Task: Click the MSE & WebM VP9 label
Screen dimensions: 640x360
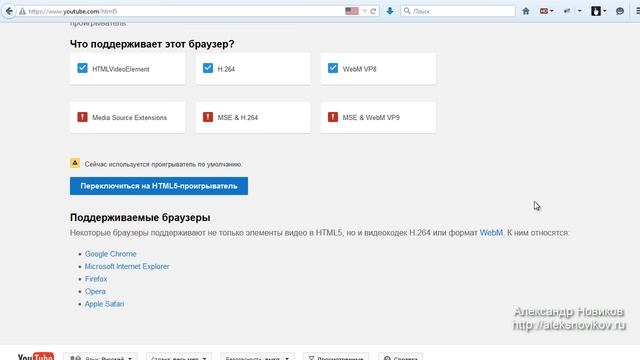Action: (371, 118)
